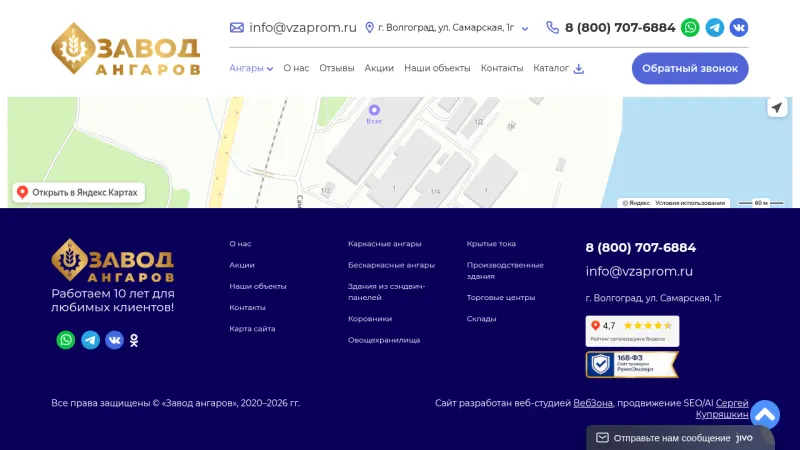Click the ВебЗона studio link

point(593,403)
